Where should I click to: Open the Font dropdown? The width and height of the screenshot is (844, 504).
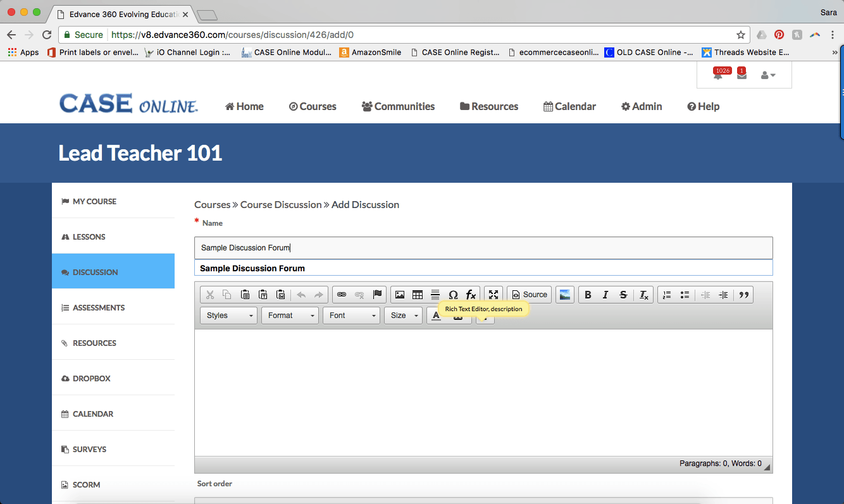click(351, 316)
